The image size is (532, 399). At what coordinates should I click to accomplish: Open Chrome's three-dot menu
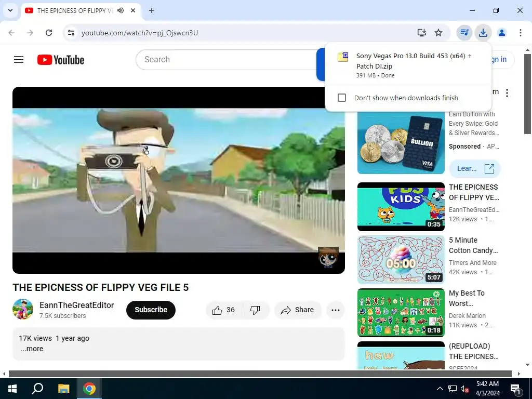[x=520, y=33]
